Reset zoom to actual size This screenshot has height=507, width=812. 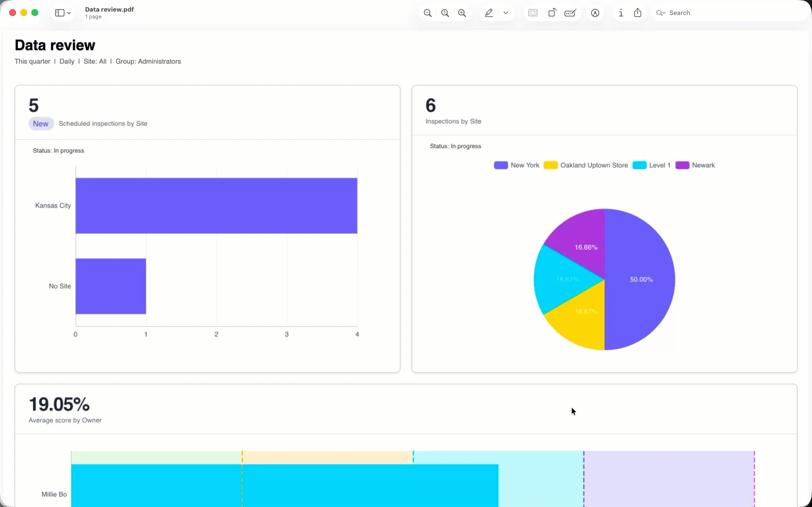[x=445, y=13]
